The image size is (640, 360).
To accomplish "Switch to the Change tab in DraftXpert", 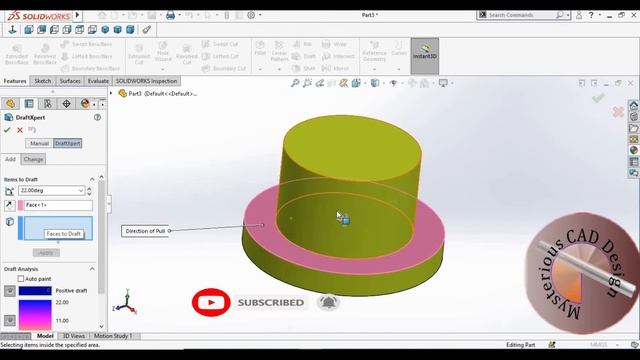I will pos(33,159).
